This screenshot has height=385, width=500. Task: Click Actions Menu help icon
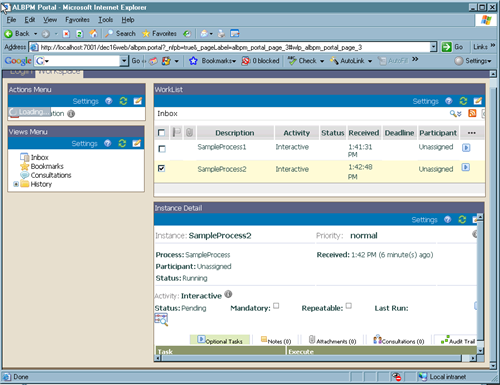(109, 101)
